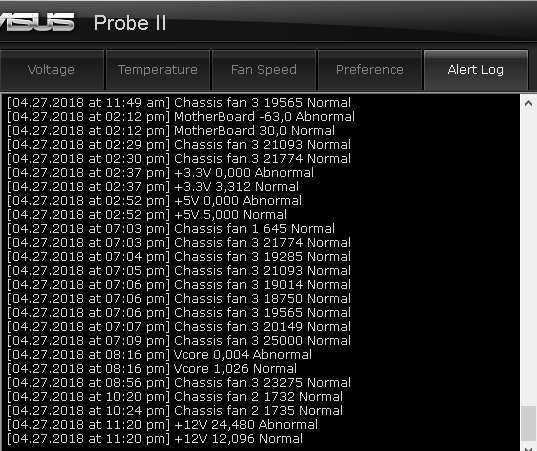
Task: Select the Chassis fan 3 19014 entry
Action: tap(179, 285)
